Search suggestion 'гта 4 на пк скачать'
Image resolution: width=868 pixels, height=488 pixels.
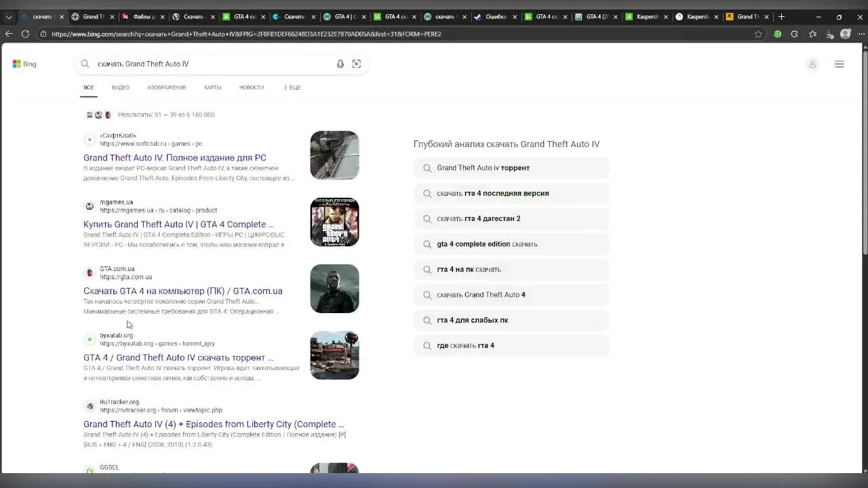(x=511, y=270)
